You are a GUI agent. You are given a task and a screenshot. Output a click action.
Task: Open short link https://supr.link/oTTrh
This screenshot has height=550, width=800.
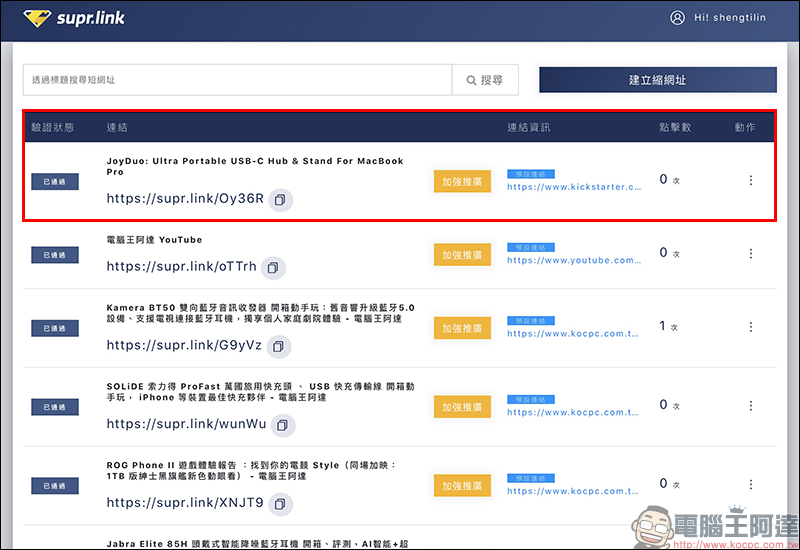coord(182,266)
